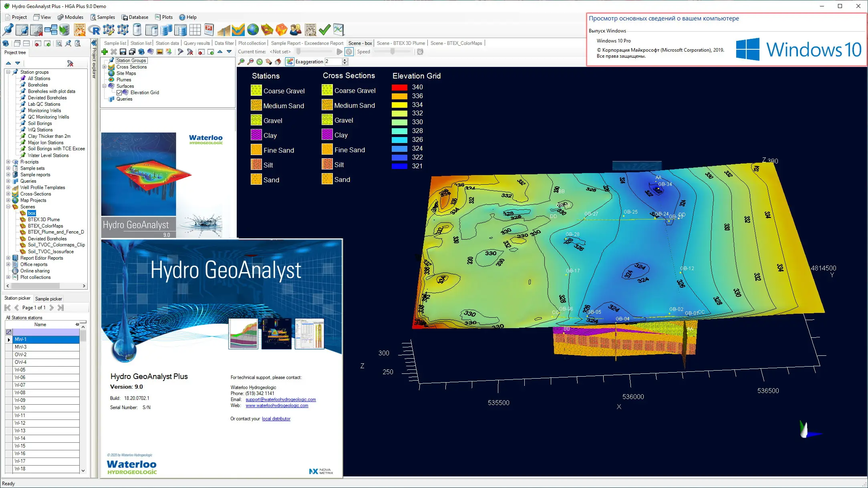The image size is (868, 488).
Task: Click the red 340 elevation legend swatch
Action: (399, 87)
